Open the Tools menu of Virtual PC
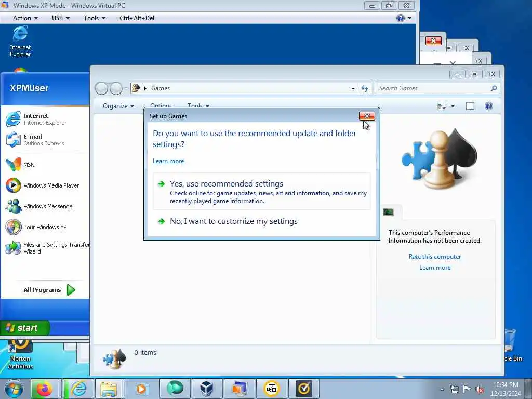The height and width of the screenshot is (399, 532). (95, 18)
